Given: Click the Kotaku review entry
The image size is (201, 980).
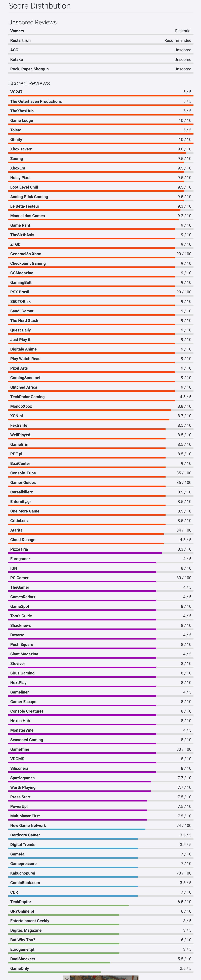Looking at the screenshot, I should pos(16,60).
